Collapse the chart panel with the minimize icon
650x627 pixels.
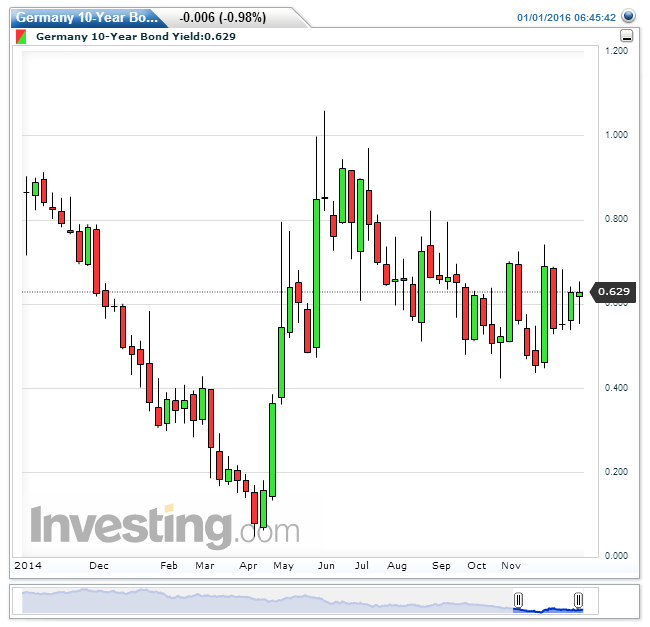pyautogui.click(x=626, y=36)
